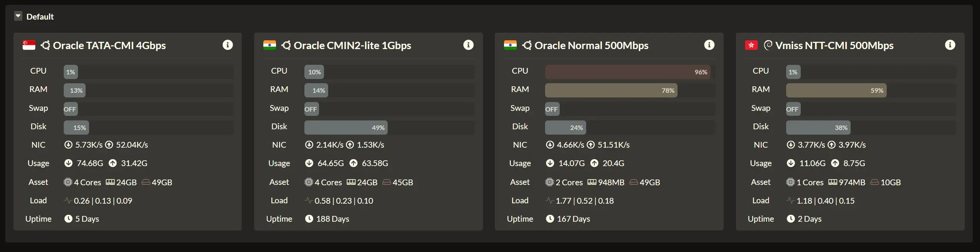Viewport: 980px width, 252px height.
Task: Click the 11.06G download usage value
Action: click(x=812, y=163)
